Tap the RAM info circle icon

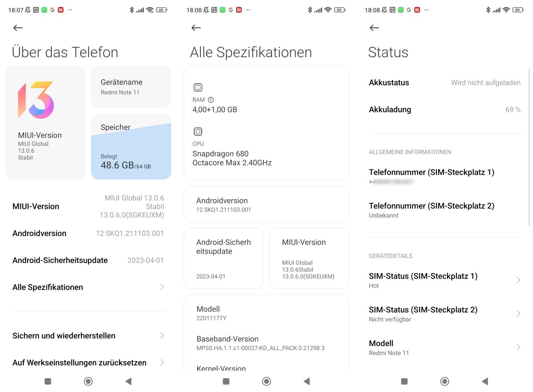click(x=211, y=100)
